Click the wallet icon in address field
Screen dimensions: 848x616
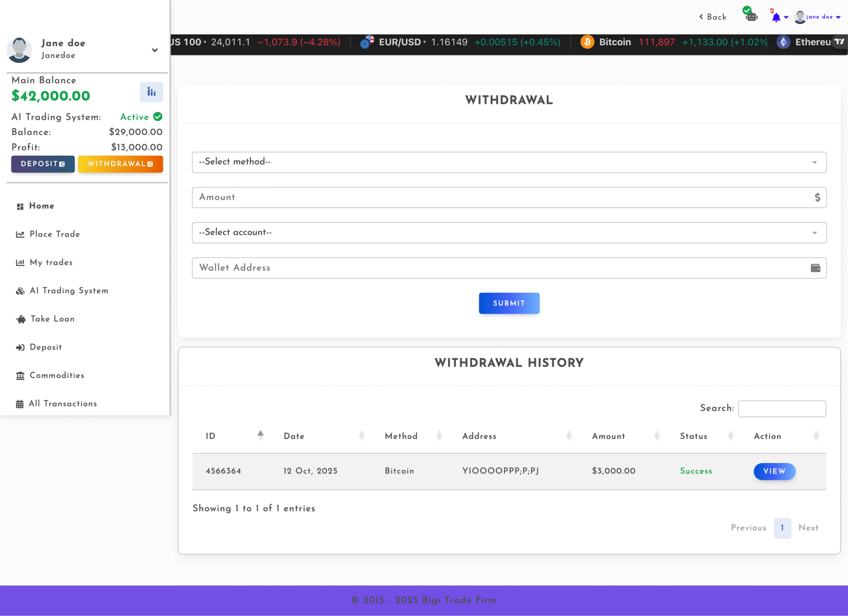pyautogui.click(x=815, y=268)
